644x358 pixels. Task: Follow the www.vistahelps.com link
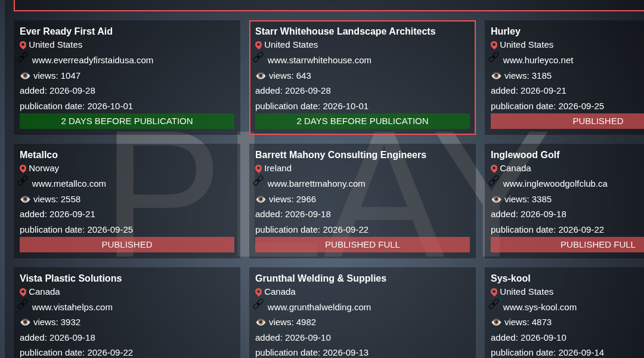point(72,307)
